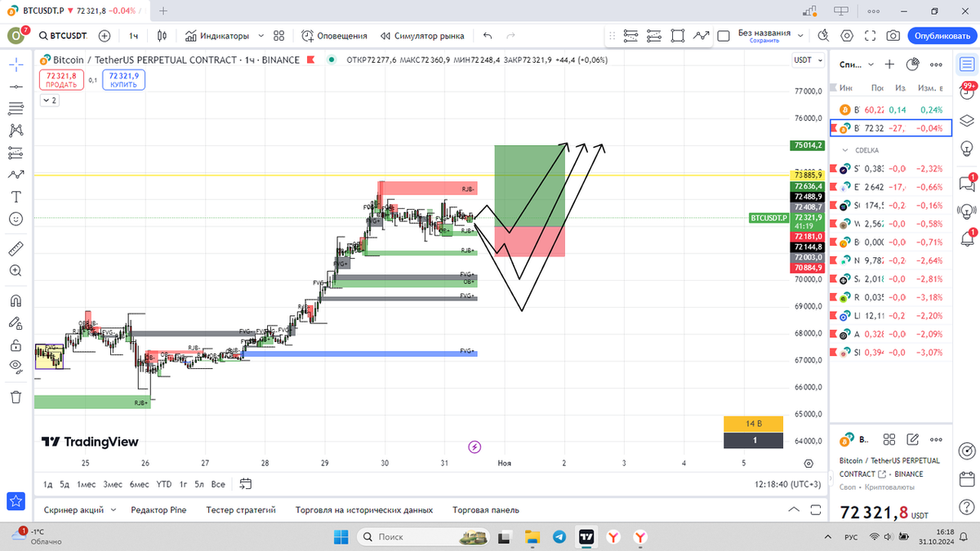
Task: Expand indicator favorites dropdown arrow
Action: tap(260, 36)
